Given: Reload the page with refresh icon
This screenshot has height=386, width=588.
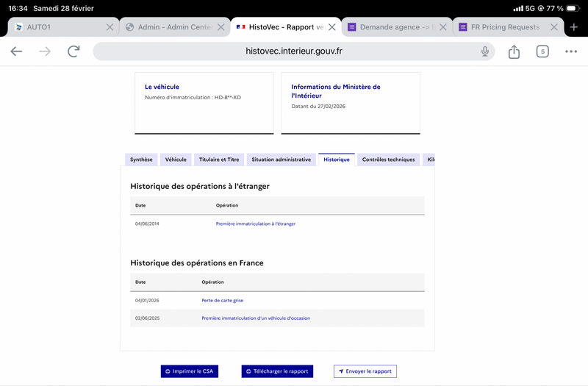Looking at the screenshot, I should tap(73, 51).
